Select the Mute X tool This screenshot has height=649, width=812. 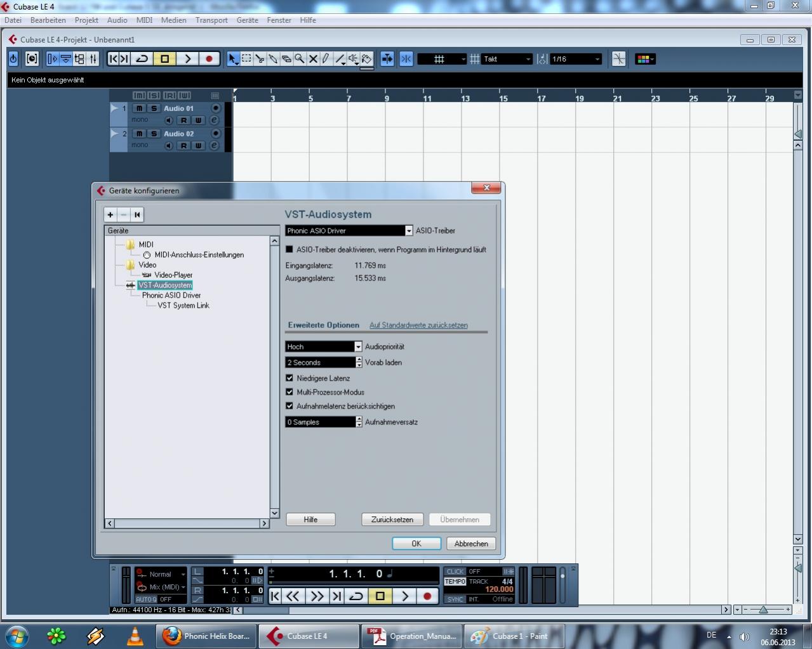313,59
